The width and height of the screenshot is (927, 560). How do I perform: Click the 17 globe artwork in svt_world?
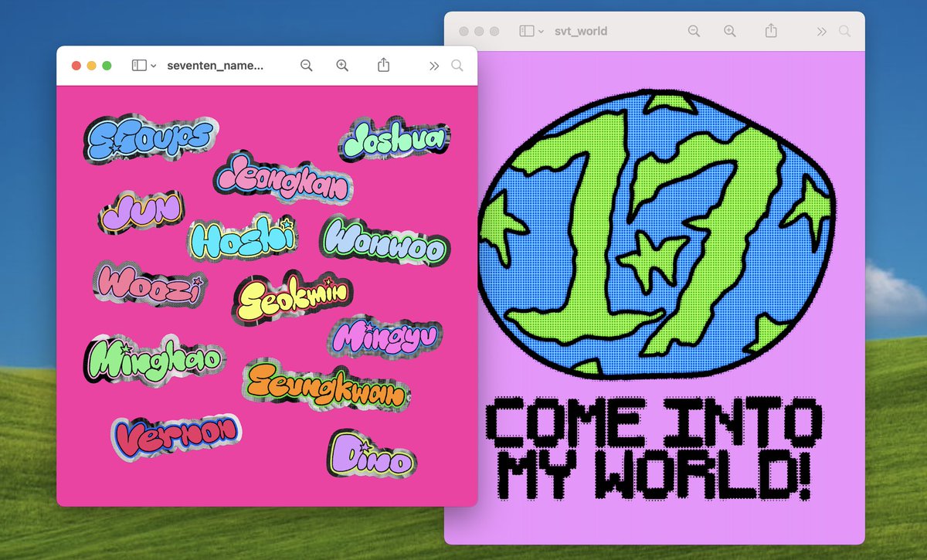point(655,234)
